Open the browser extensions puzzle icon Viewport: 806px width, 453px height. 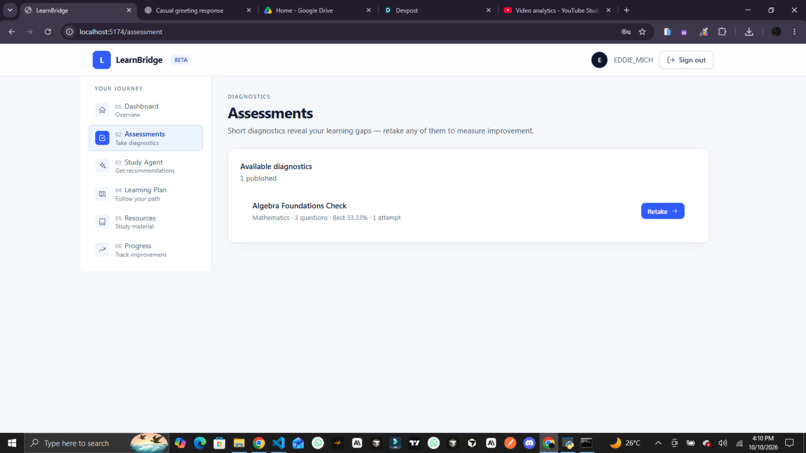click(x=722, y=32)
